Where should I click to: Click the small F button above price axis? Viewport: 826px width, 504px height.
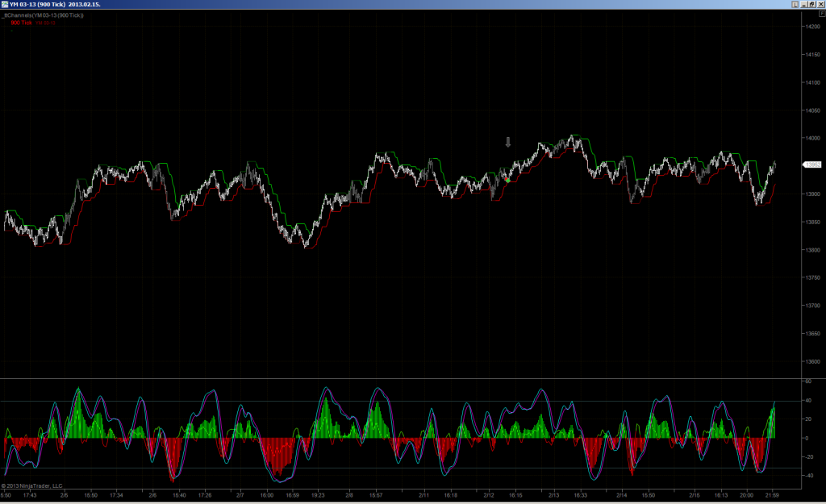(822, 14)
